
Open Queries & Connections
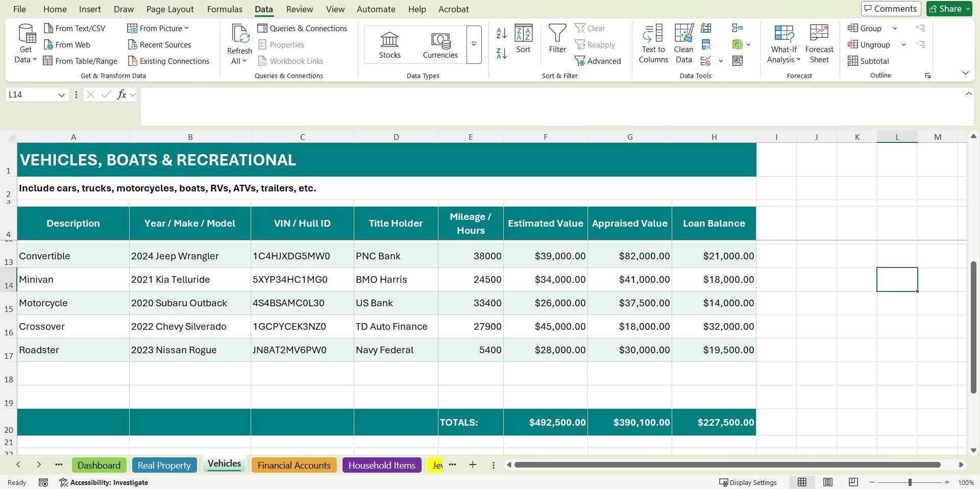click(x=302, y=29)
